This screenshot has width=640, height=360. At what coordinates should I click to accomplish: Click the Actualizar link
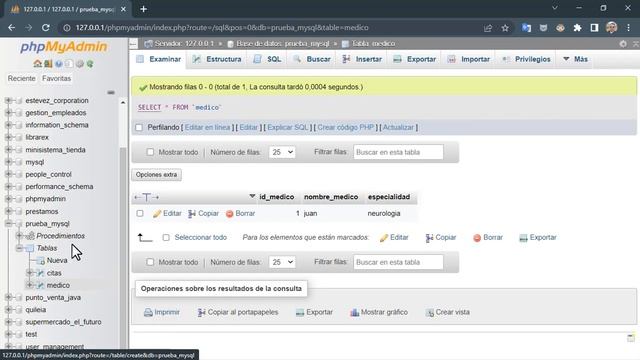398,127
